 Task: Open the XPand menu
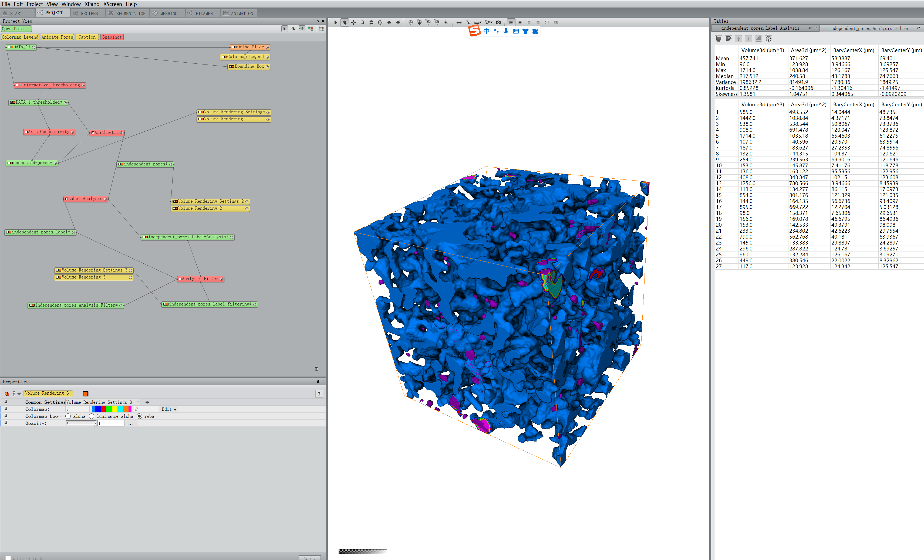click(x=92, y=4)
